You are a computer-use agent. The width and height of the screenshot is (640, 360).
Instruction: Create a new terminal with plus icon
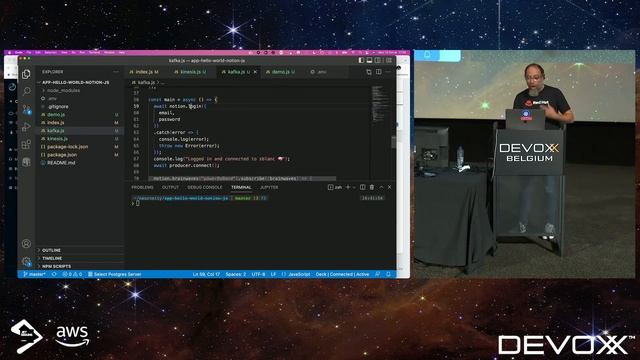point(348,187)
